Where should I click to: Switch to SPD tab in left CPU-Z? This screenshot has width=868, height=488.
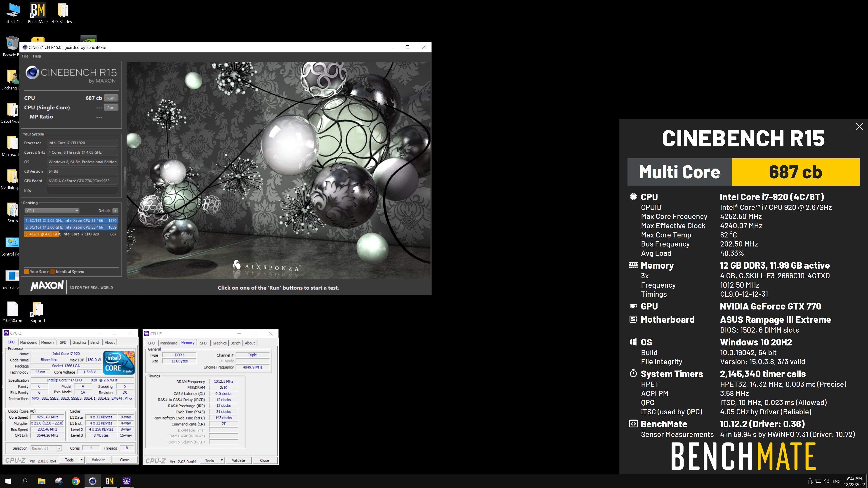click(x=63, y=343)
